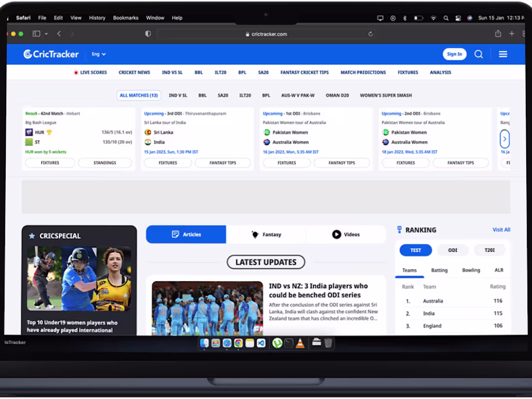Open the File menu
Viewport: 532px width, 399px height.
42,17
